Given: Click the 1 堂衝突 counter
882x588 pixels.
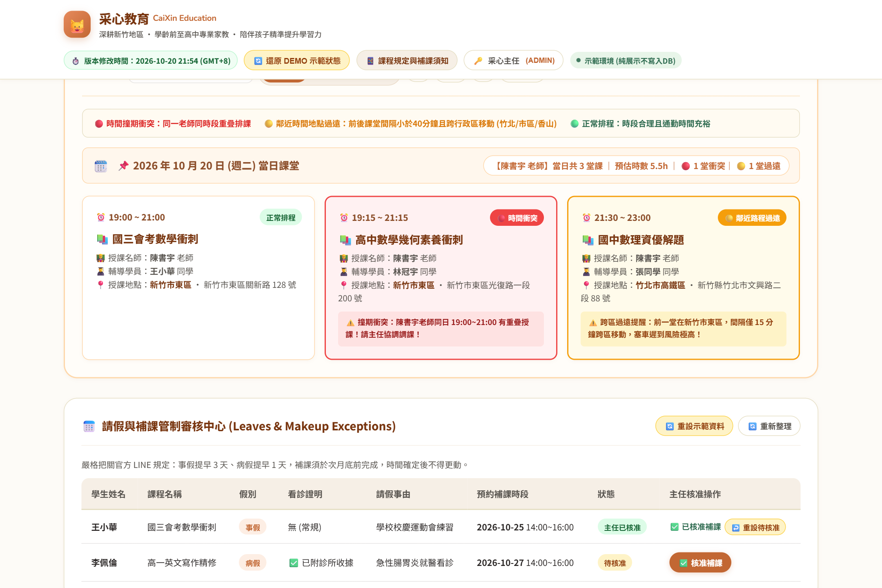Looking at the screenshot, I should pos(704,166).
